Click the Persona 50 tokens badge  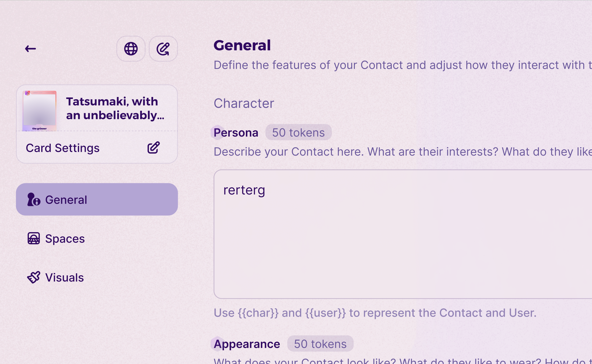pos(298,132)
